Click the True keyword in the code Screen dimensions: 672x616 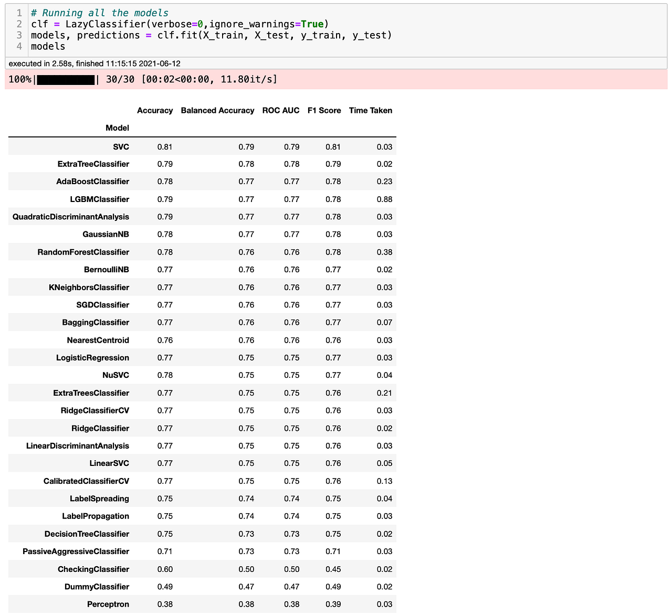point(312,24)
